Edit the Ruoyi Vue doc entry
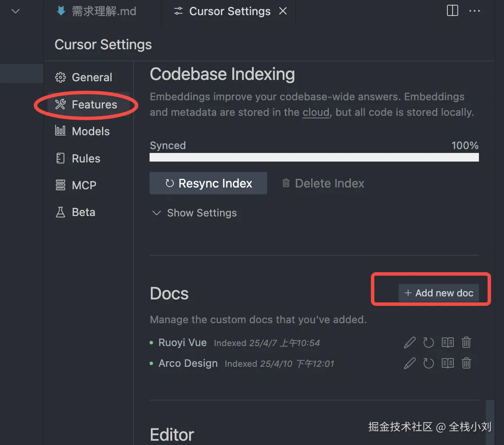504x445 pixels. (410, 343)
